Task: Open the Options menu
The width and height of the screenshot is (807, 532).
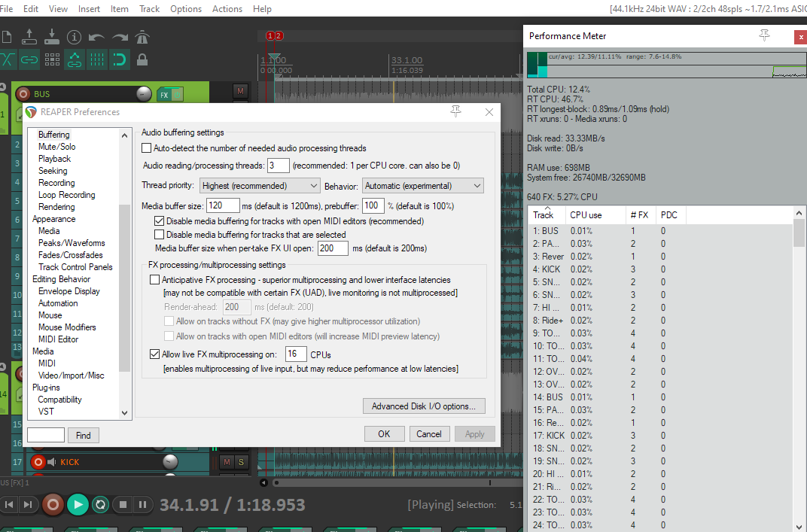Action: click(x=186, y=9)
